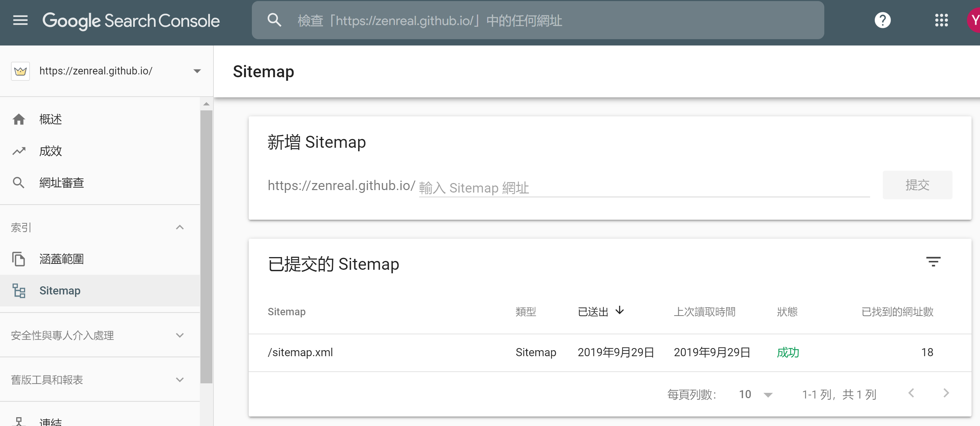Expand 舊版工具和報表 section
980x426 pixels.
(180, 379)
